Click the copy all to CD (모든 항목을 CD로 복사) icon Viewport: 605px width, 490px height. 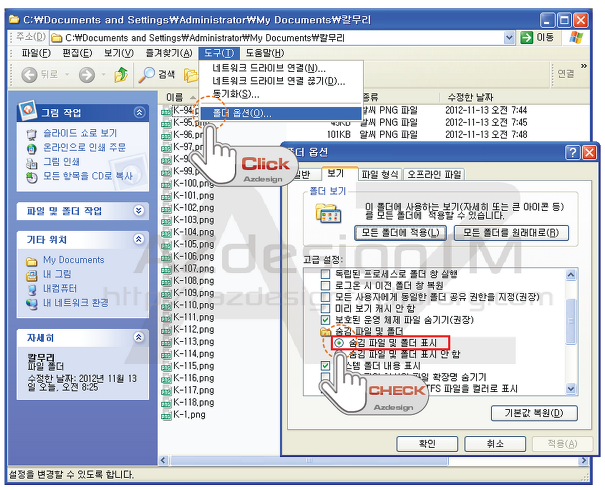point(31,177)
